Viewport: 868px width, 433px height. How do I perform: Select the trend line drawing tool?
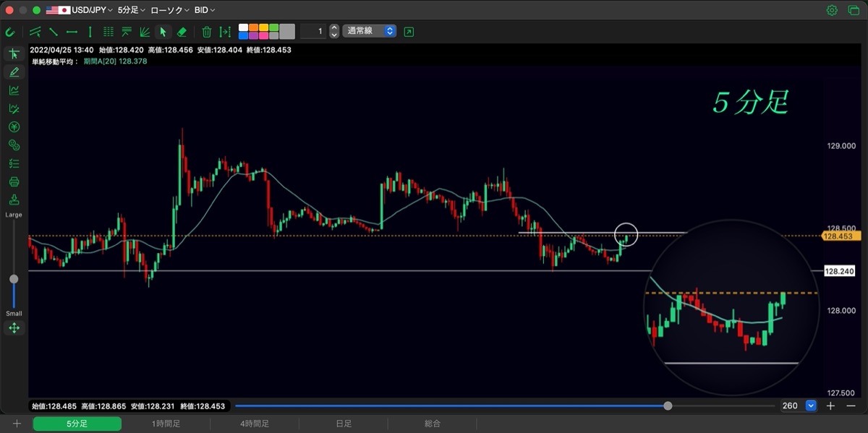[54, 32]
